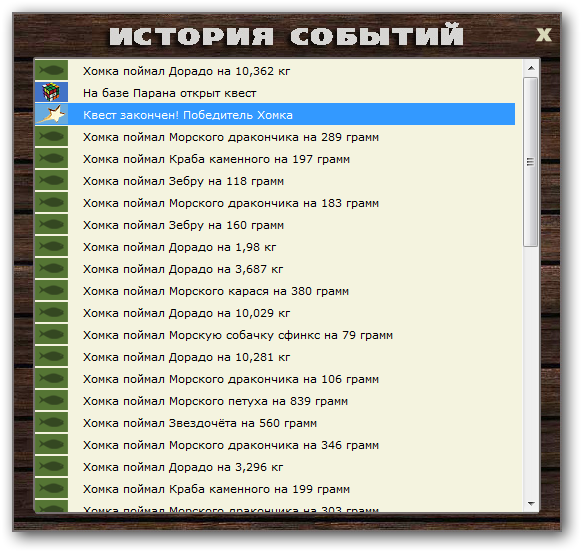Select 'Краба каменного на 199 грамм' row
Viewport: 582px width, 552px height.
(x=275, y=488)
